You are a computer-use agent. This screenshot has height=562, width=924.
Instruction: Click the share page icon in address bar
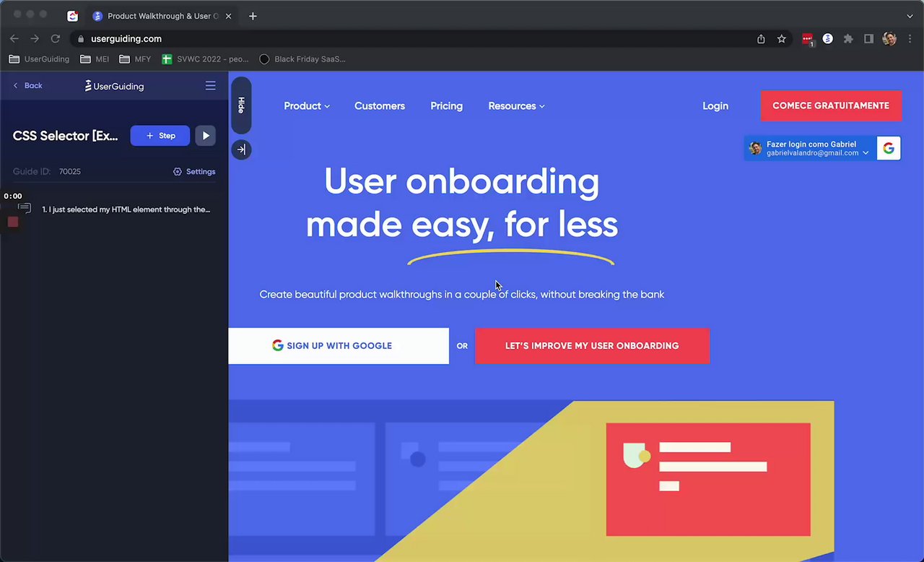click(761, 39)
